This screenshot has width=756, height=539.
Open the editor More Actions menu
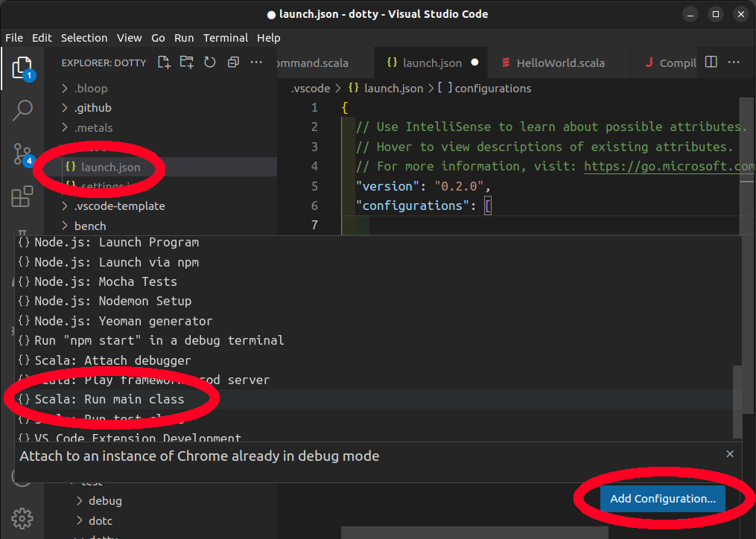[734, 63]
